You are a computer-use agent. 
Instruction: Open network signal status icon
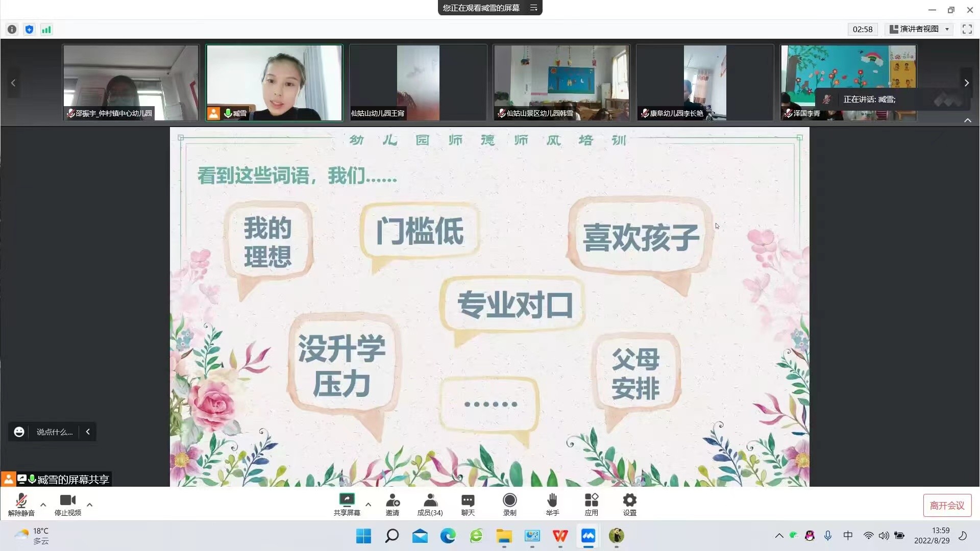pos(46,30)
